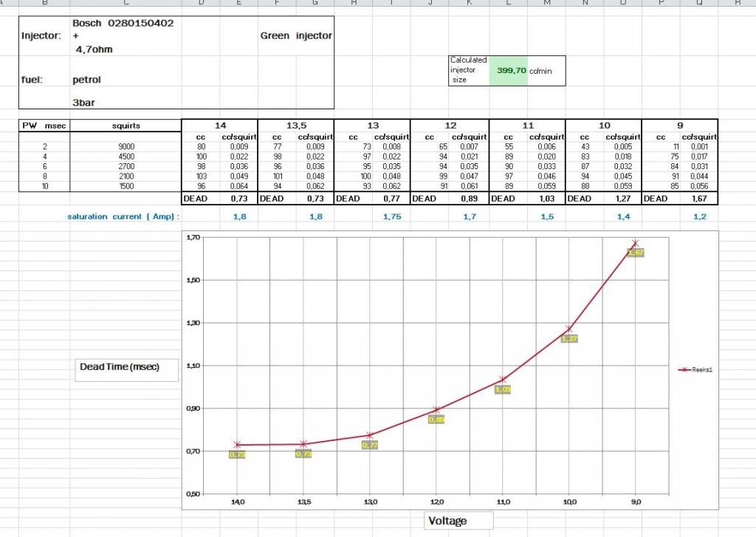Select the DEAD value 0,89 in table
The height and width of the screenshot is (537, 756).
click(470, 199)
